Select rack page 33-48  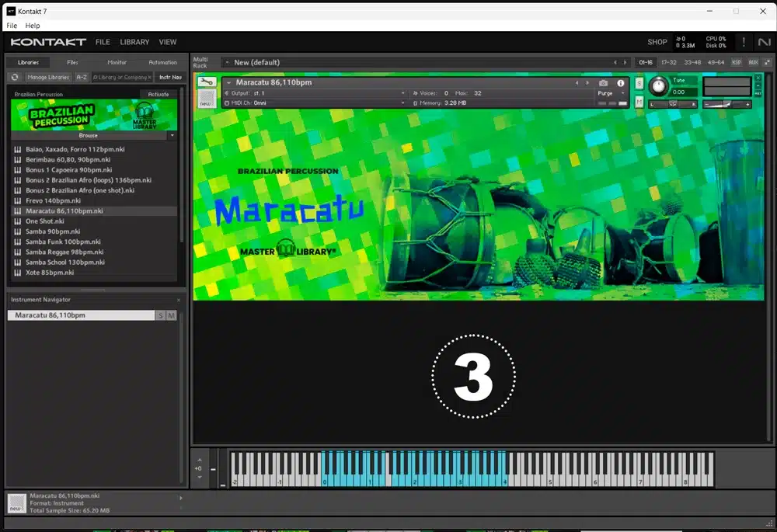click(x=692, y=62)
